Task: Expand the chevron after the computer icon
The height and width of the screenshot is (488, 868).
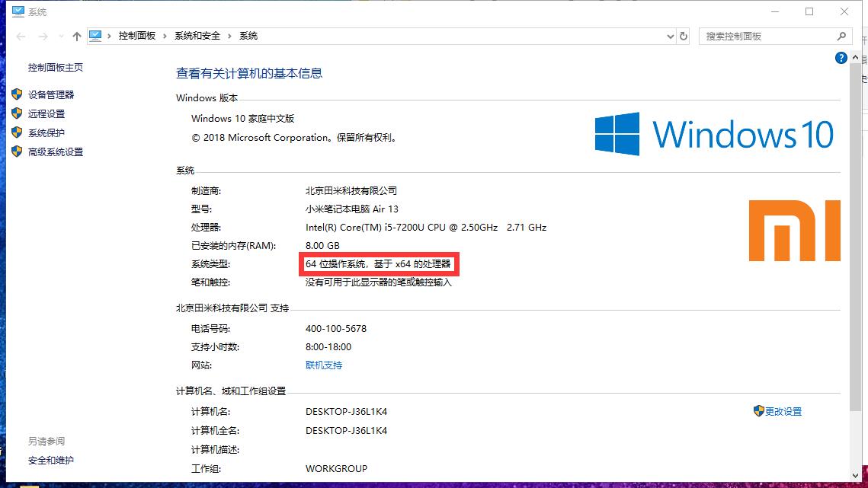Action: (109, 36)
